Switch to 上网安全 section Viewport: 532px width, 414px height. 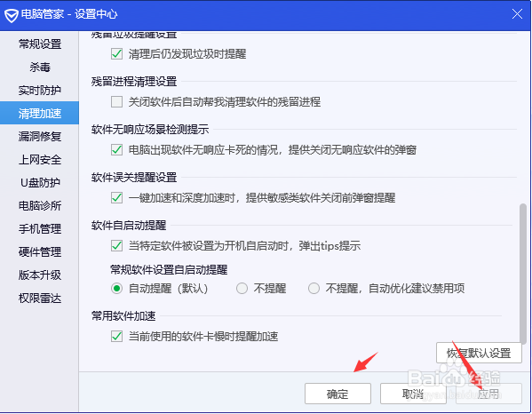tap(40, 160)
